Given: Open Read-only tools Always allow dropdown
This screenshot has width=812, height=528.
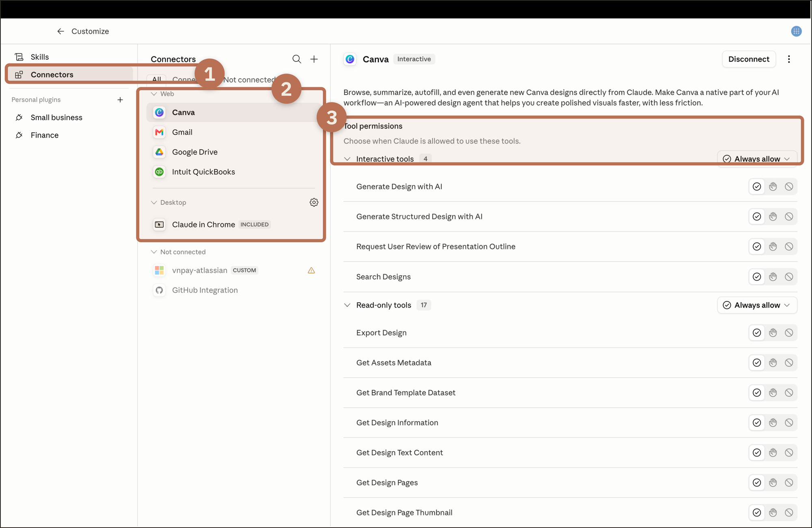Looking at the screenshot, I should tap(757, 305).
